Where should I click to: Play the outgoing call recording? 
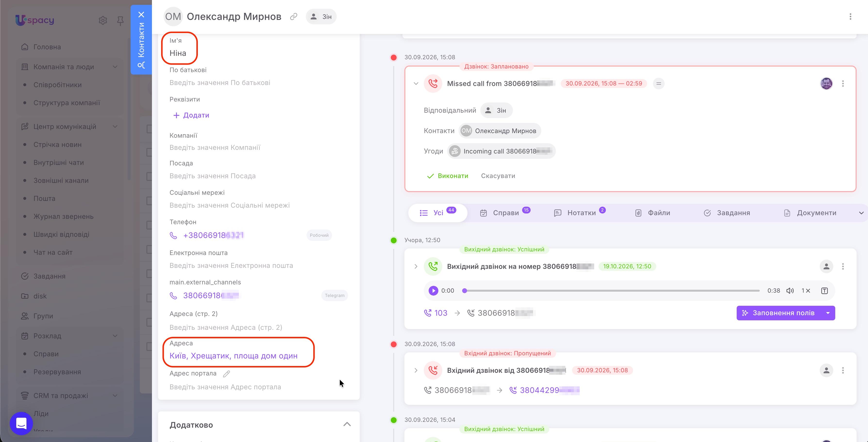(433, 291)
